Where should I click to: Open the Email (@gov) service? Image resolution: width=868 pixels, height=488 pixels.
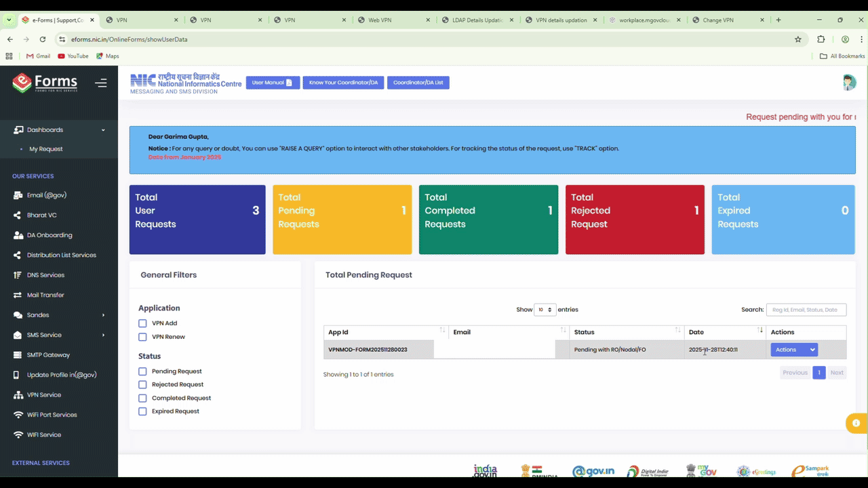[46, 195]
